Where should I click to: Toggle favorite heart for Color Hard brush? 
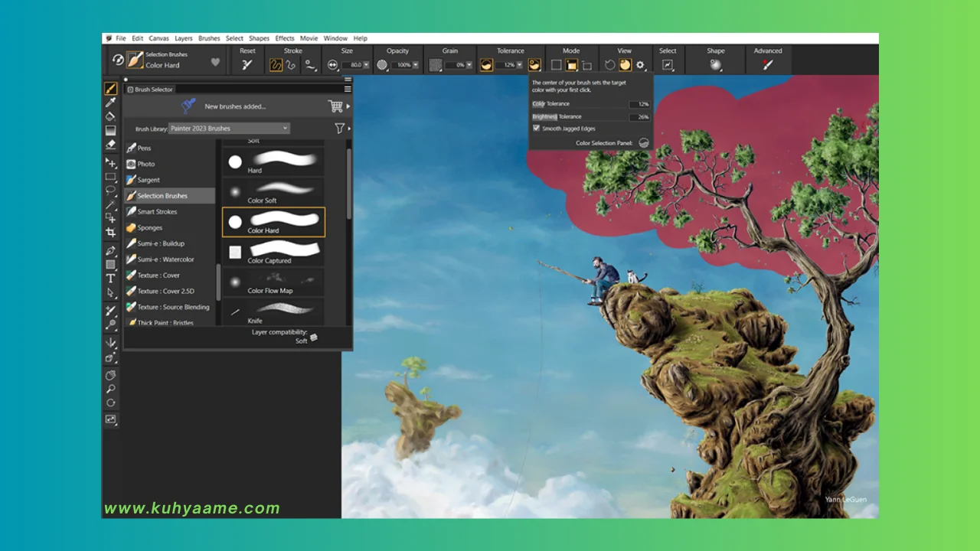point(215,62)
